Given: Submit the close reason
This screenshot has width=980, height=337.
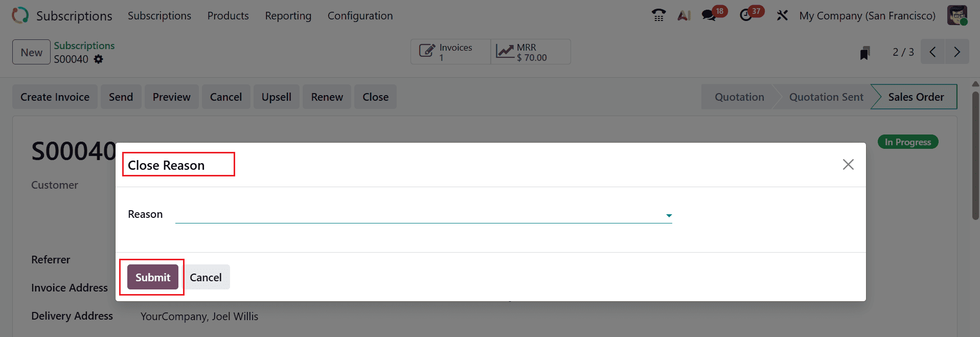Looking at the screenshot, I should click(152, 277).
